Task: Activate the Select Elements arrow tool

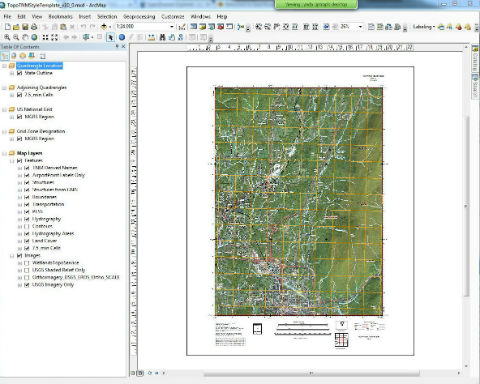Action: pos(111,37)
